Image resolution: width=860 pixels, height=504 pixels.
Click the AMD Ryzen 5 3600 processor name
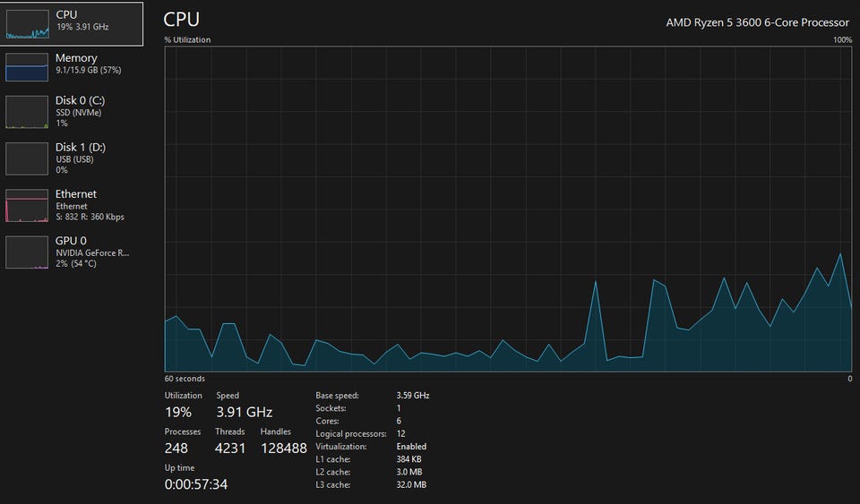[x=758, y=22]
